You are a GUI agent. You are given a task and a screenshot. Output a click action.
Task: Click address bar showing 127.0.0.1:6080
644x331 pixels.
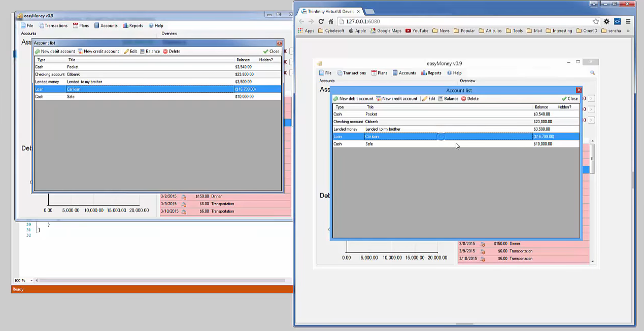coord(464,21)
